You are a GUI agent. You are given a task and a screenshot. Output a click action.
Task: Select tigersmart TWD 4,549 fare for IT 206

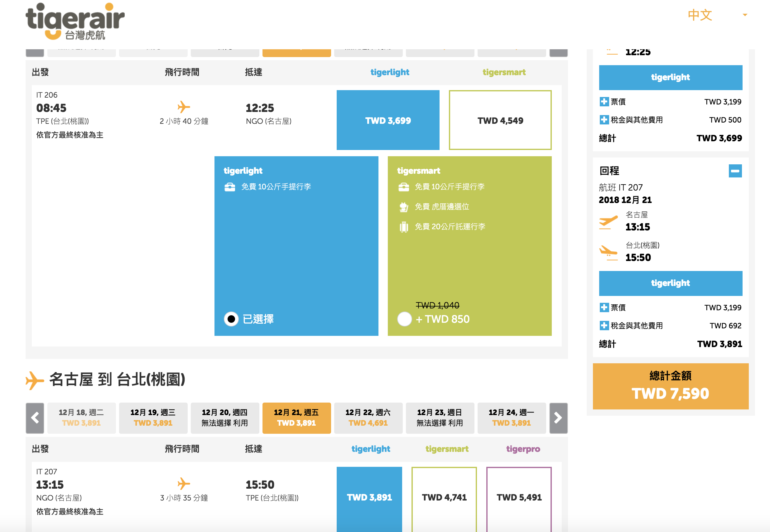pos(500,120)
